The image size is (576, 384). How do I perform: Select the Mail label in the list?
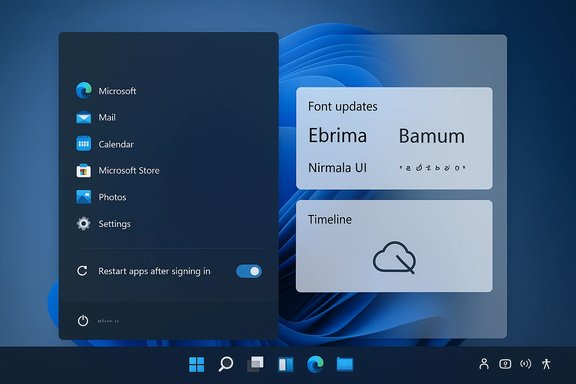pyautogui.click(x=107, y=118)
